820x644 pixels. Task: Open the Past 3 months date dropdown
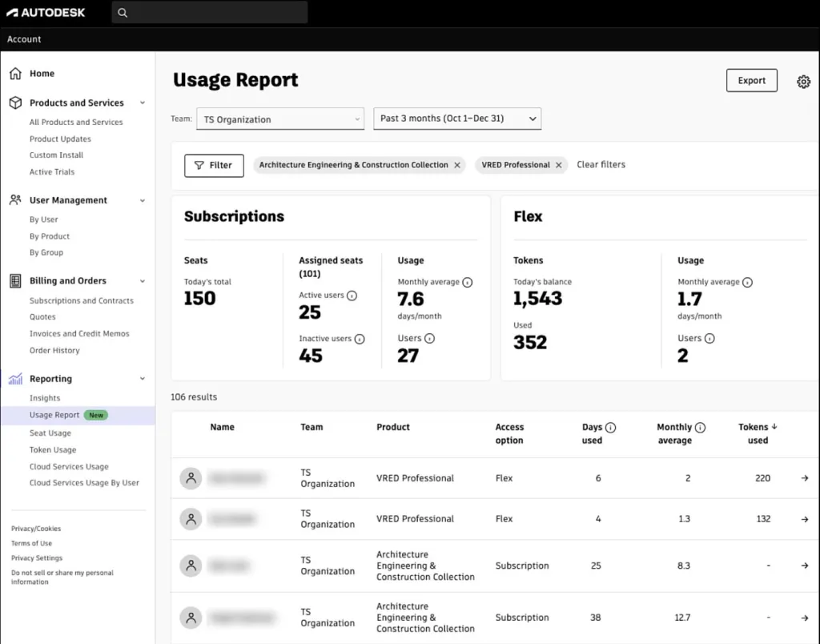pyautogui.click(x=457, y=119)
